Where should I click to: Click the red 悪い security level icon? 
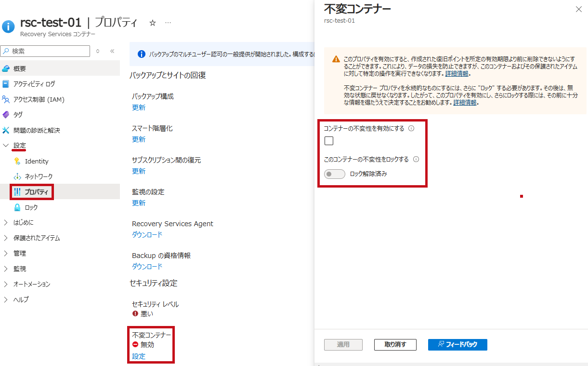(x=135, y=313)
